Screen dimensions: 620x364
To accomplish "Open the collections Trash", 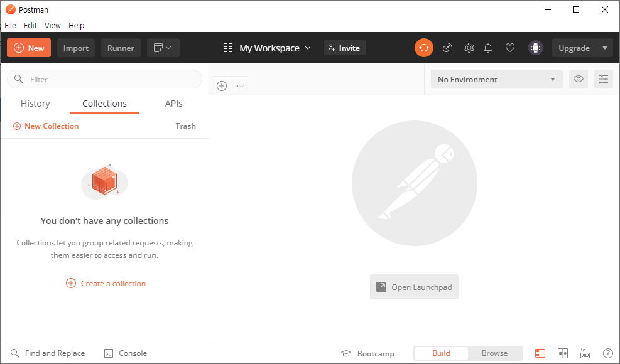I will click(185, 126).
